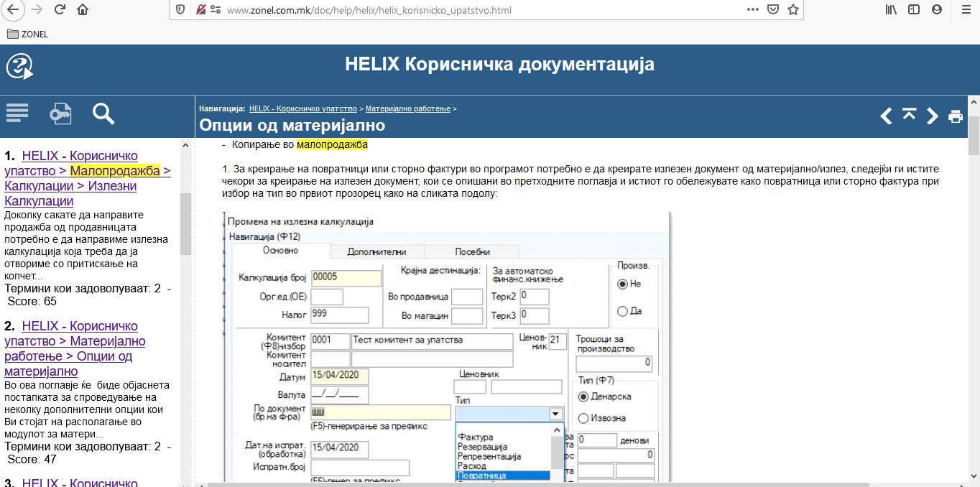Open the ZONEL bookmarks folder
This screenshot has height=487, width=980.
tap(27, 34)
